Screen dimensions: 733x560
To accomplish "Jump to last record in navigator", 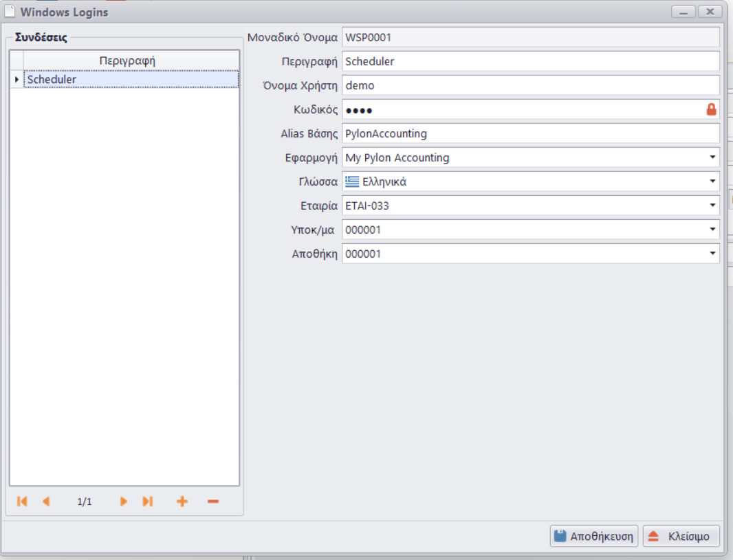I will tap(147, 502).
